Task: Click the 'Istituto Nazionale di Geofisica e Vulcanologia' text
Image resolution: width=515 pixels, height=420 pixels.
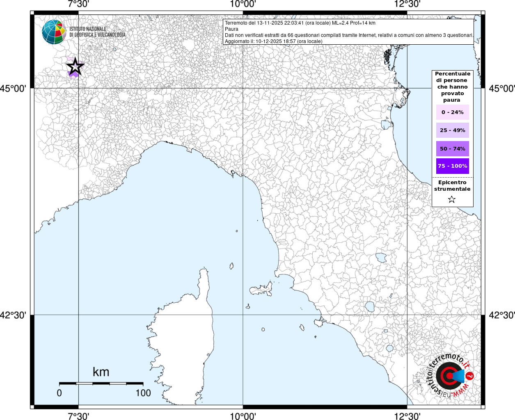Action: [x=97, y=32]
